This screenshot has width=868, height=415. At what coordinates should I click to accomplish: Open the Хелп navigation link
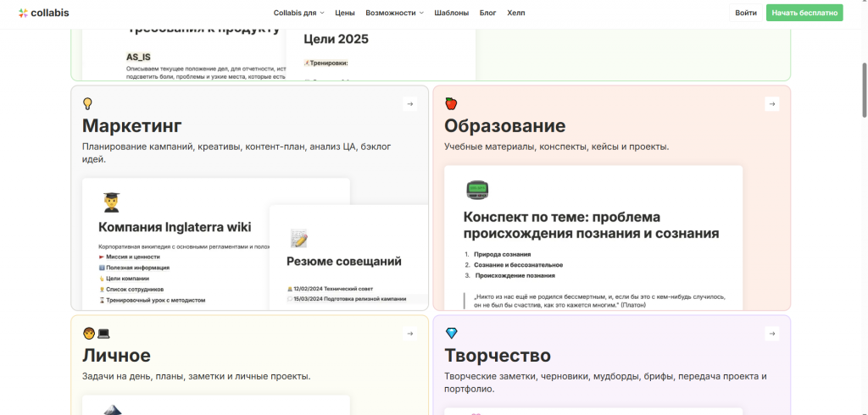pyautogui.click(x=515, y=13)
